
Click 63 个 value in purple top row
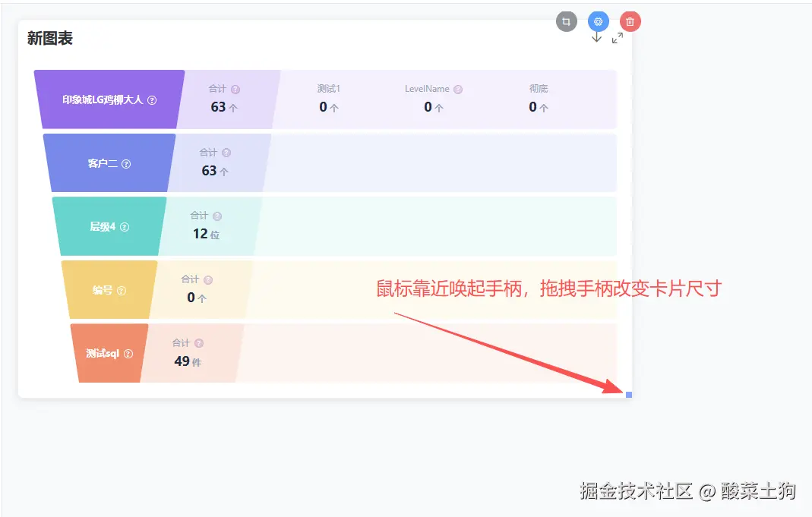[224, 107]
